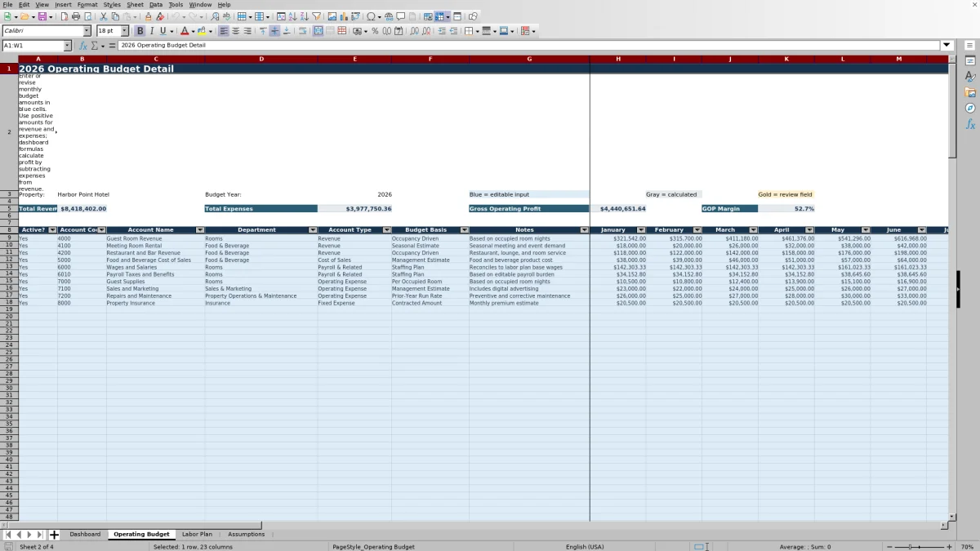Open the Sheet menu
Screen dimensions: 980x551
click(x=135, y=5)
